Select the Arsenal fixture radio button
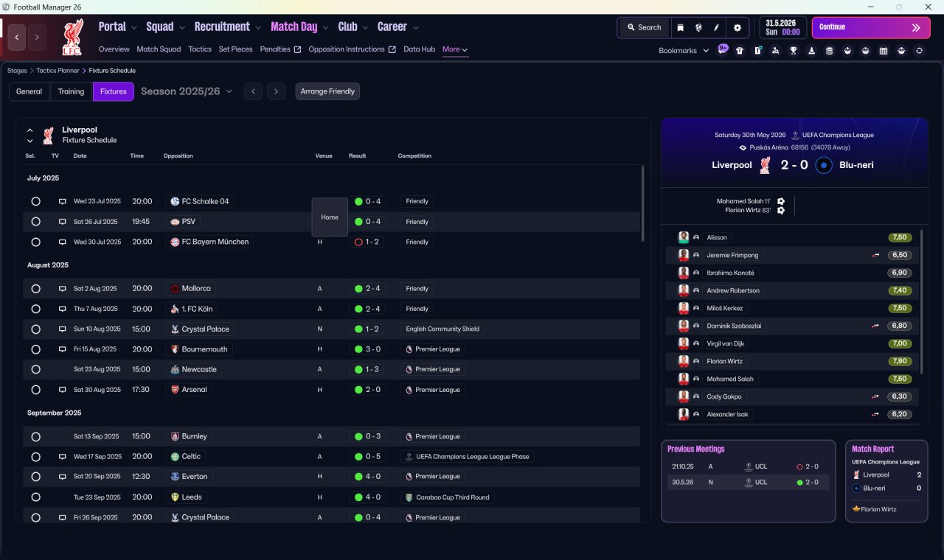 pyautogui.click(x=35, y=390)
